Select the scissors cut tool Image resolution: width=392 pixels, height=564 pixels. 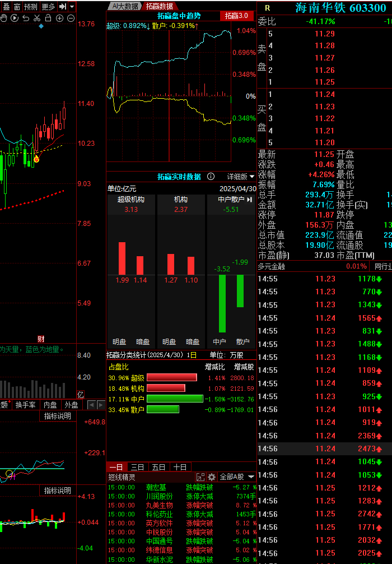click(x=36, y=18)
